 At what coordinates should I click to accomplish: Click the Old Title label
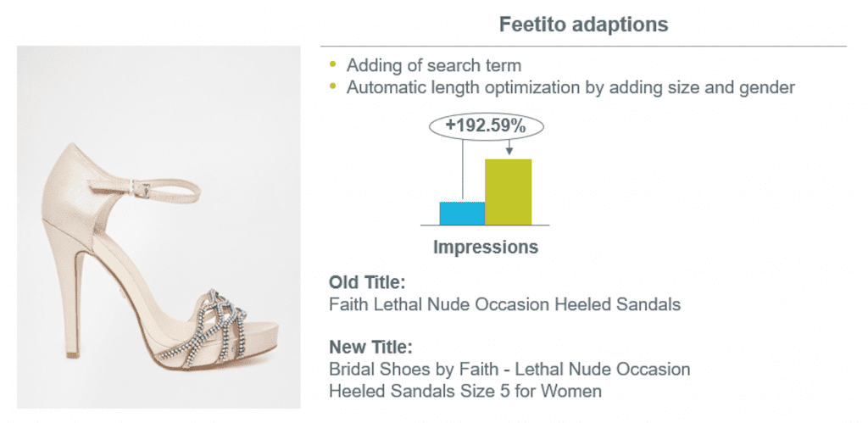click(x=368, y=282)
